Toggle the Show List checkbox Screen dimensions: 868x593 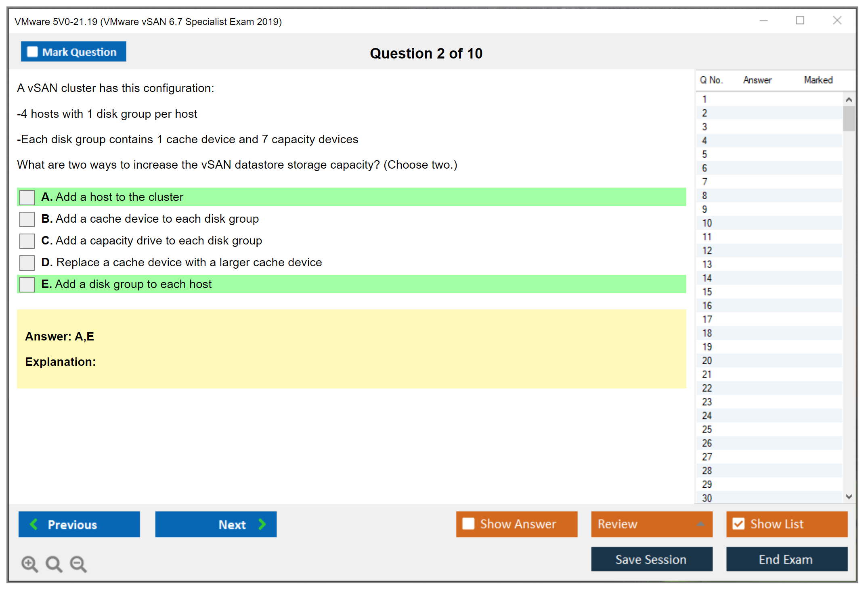(x=738, y=524)
